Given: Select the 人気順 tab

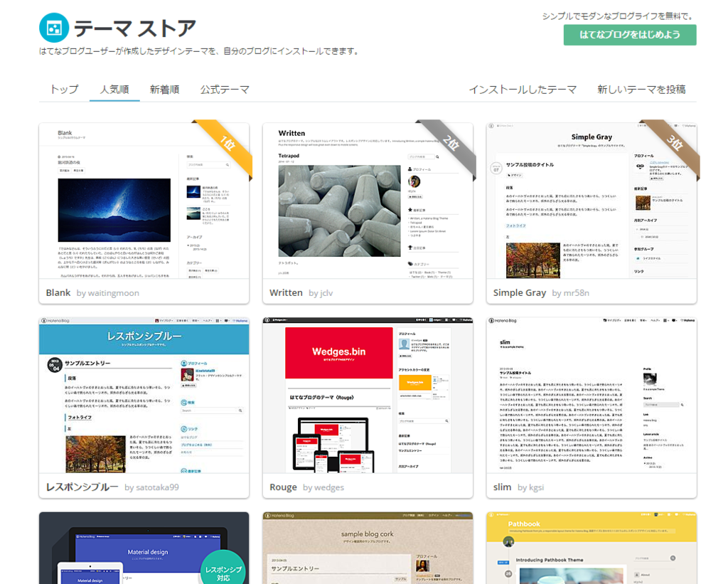Looking at the screenshot, I should pos(114,89).
